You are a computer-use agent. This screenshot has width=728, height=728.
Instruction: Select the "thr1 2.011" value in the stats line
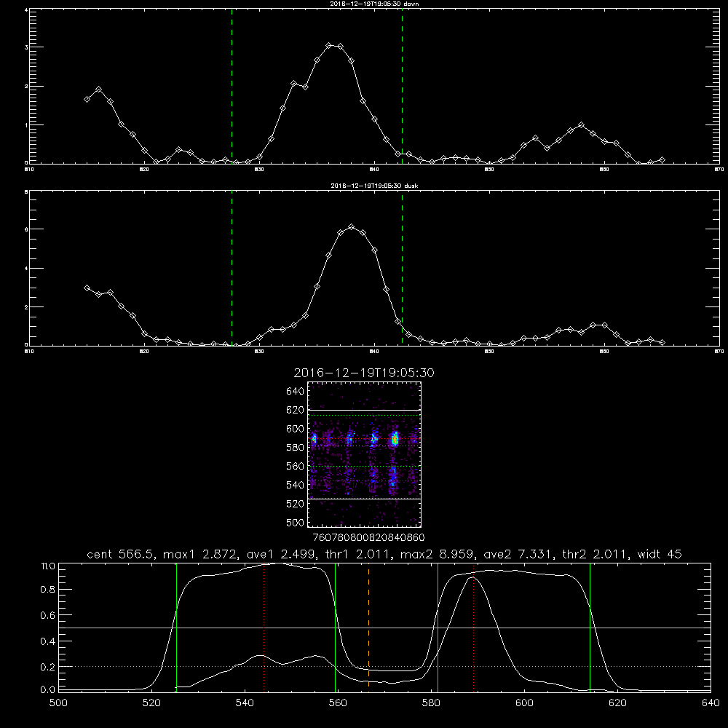357,554
